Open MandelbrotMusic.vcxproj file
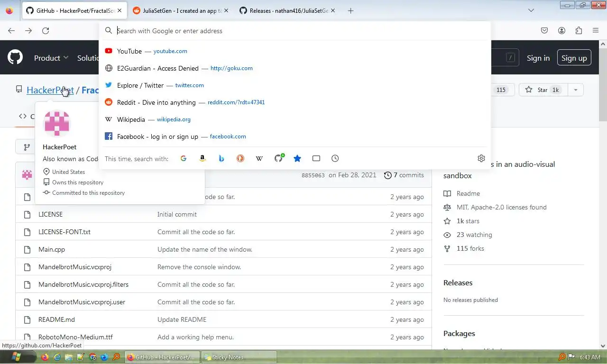Screen dimensions: 607x364 (75, 267)
